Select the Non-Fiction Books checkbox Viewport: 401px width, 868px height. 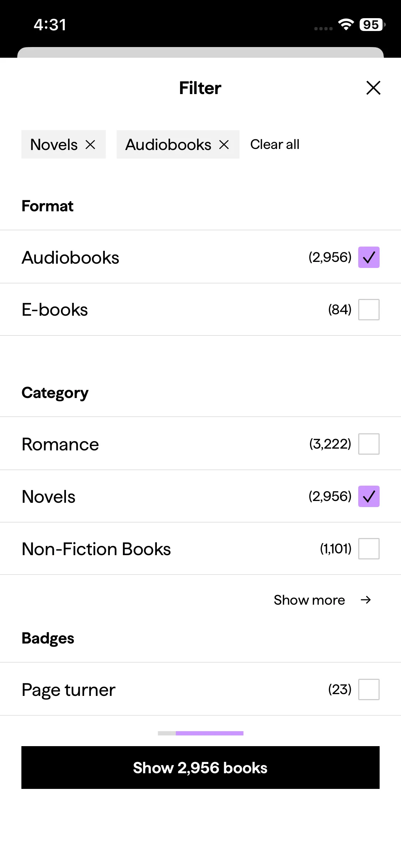pos(369,549)
